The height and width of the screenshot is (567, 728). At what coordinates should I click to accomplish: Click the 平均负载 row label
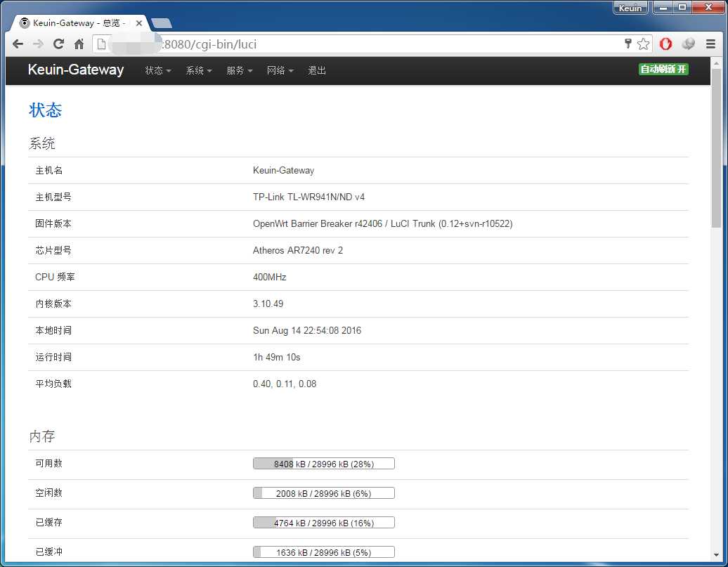coord(53,384)
